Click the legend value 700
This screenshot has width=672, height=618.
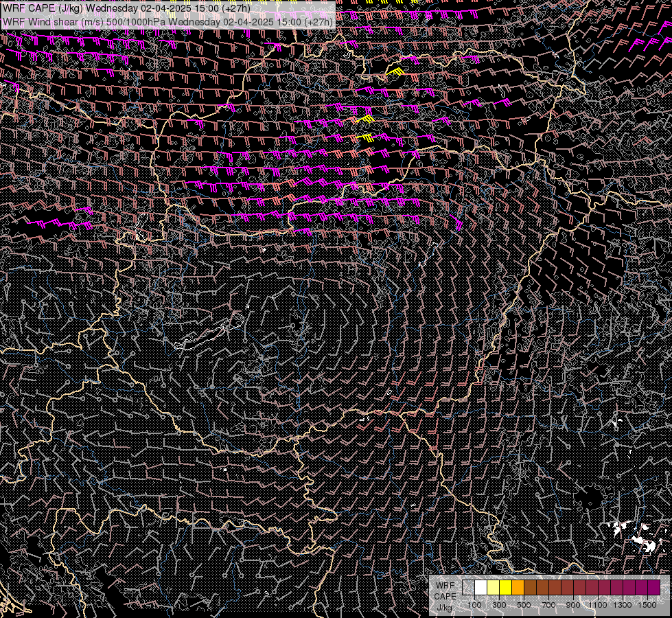click(548, 605)
